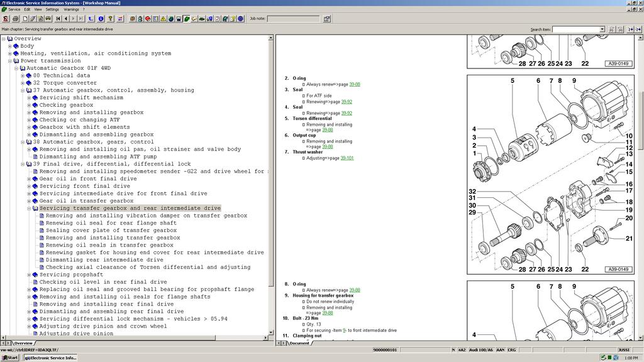Open the Warnings menu
The height and width of the screenshot is (362, 644).
coord(71,9)
